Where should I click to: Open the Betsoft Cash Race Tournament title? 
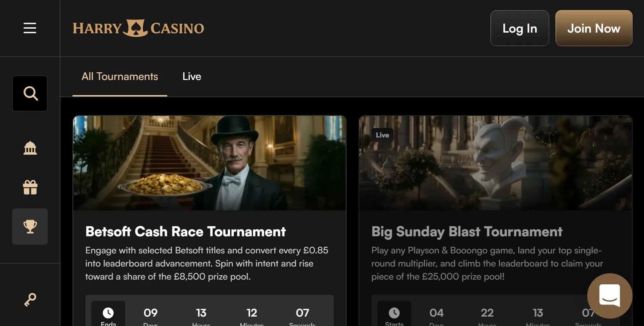185,232
